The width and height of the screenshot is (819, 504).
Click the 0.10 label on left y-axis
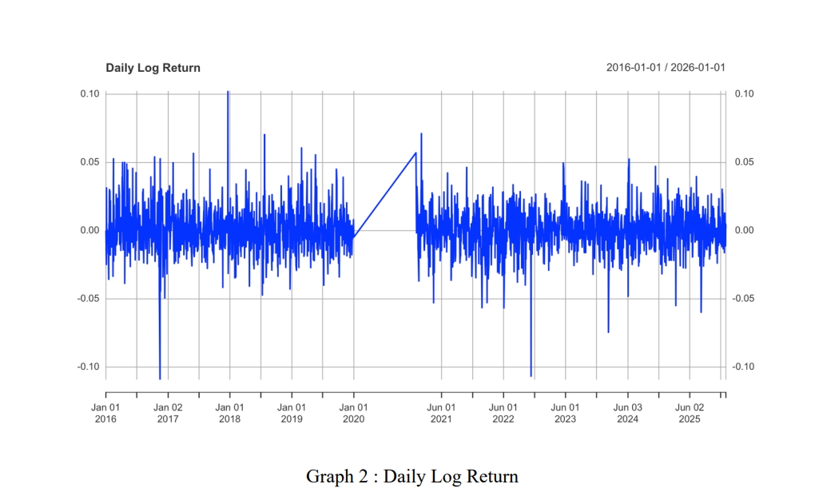click(x=89, y=94)
